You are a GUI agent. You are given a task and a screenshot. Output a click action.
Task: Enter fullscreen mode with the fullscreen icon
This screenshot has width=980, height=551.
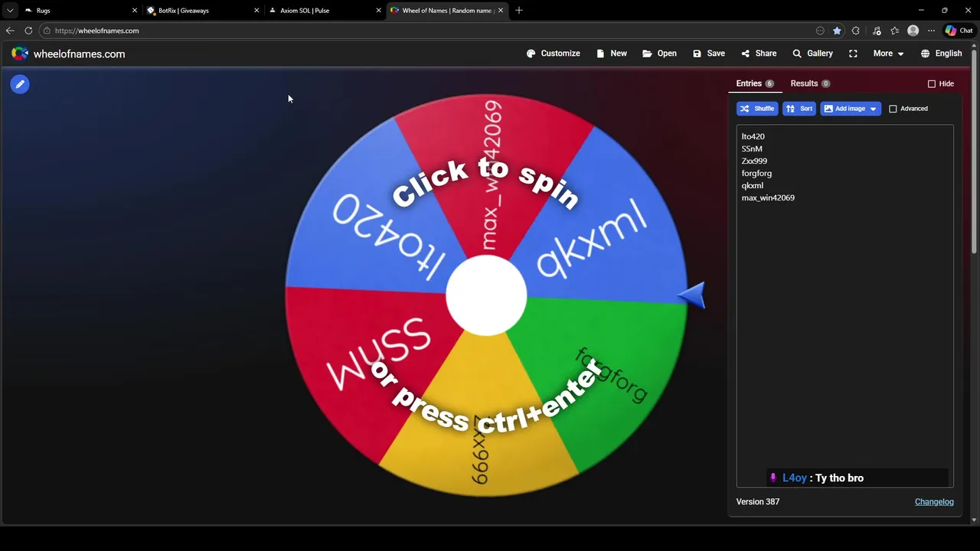(853, 54)
